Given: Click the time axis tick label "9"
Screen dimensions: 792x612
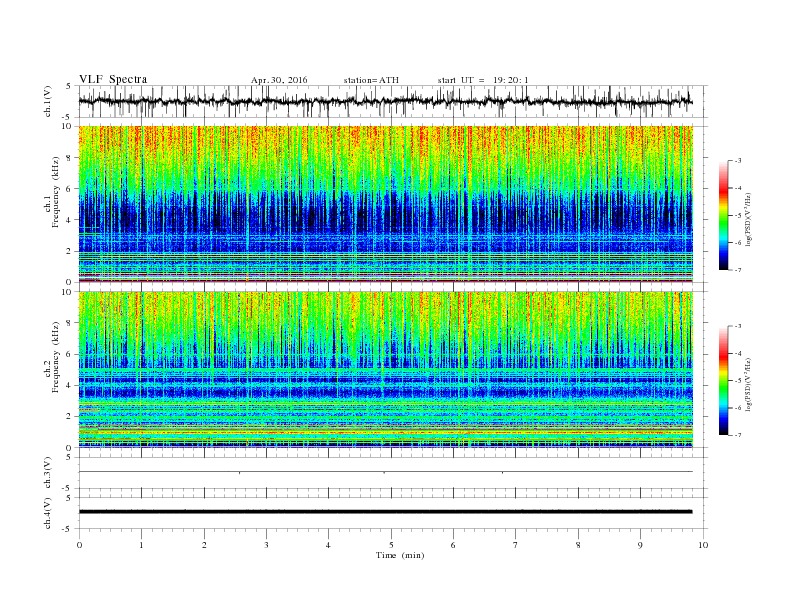Looking at the screenshot, I should (x=640, y=545).
